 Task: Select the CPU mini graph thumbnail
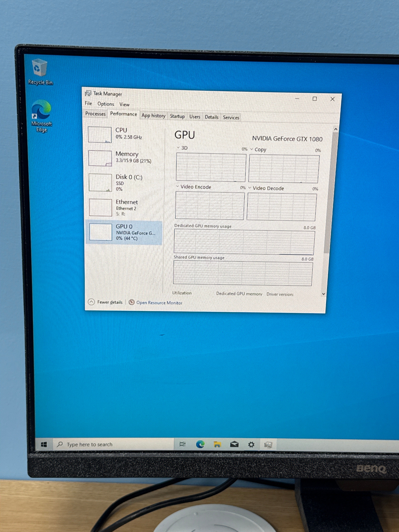point(100,134)
